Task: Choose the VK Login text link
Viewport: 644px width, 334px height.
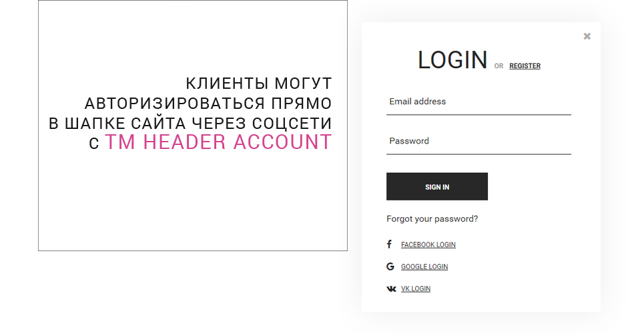Action: [x=416, y=289]
